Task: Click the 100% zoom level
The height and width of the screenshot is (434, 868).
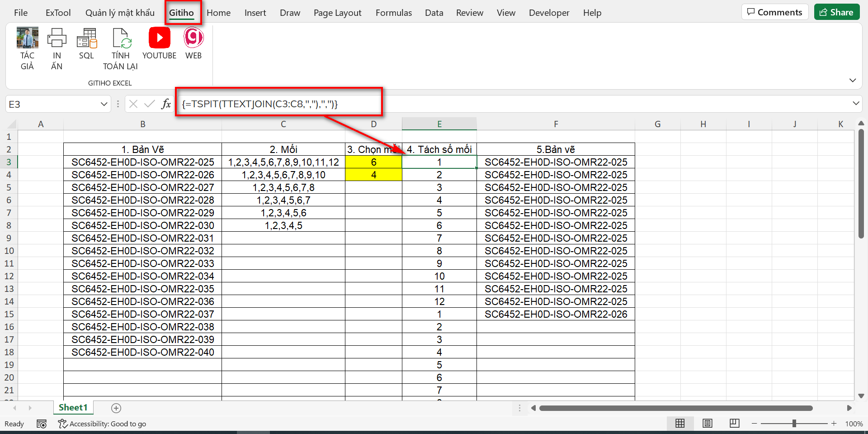Action: 854,424
